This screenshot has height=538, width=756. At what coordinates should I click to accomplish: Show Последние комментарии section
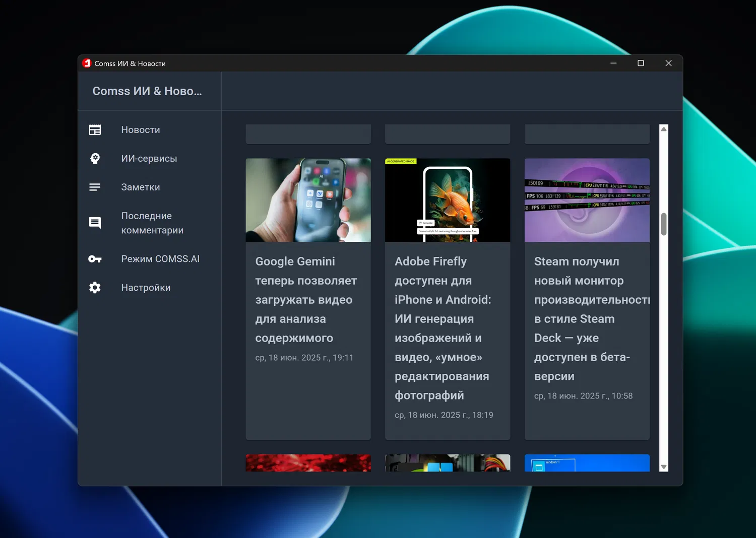click(x=152, y=223)
